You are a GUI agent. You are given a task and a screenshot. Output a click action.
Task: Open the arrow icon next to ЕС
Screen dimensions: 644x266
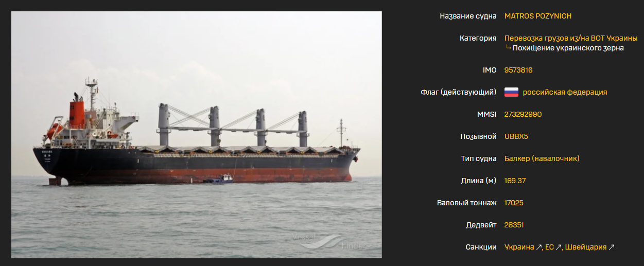(560, 247)
